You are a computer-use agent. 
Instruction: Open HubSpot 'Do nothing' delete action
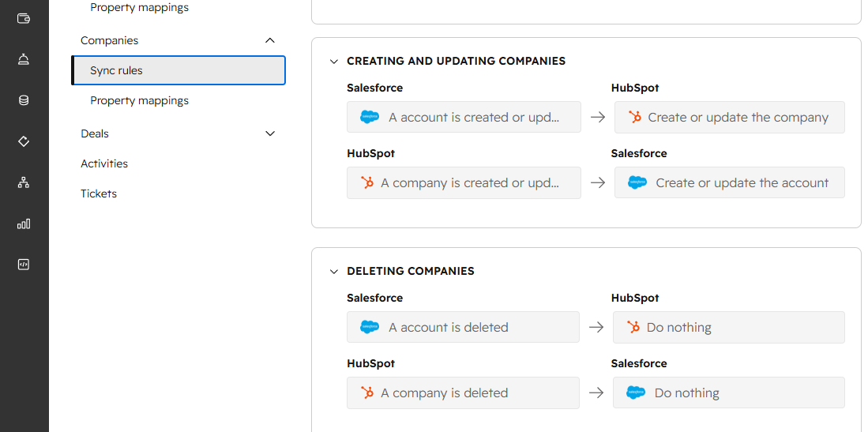(x=729, y=327)
